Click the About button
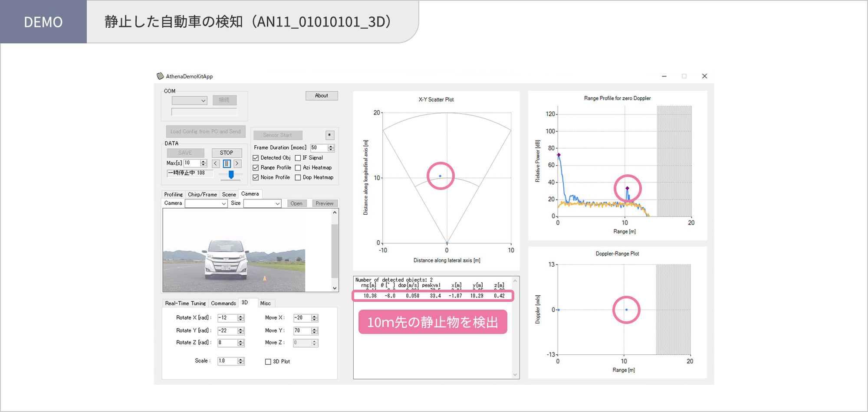The width and height of the screenshot is (868, 412). pos(322,95)
